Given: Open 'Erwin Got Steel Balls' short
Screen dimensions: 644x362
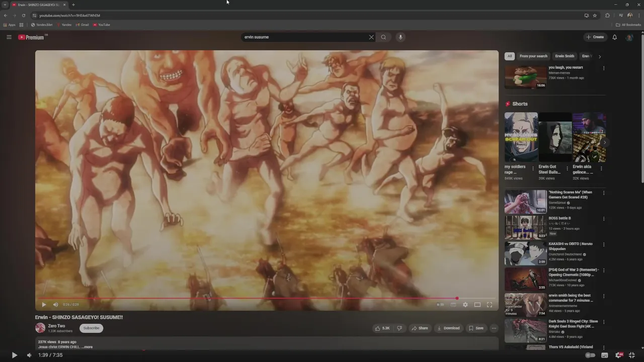Looking at the screenshot, I should point(555,137).
